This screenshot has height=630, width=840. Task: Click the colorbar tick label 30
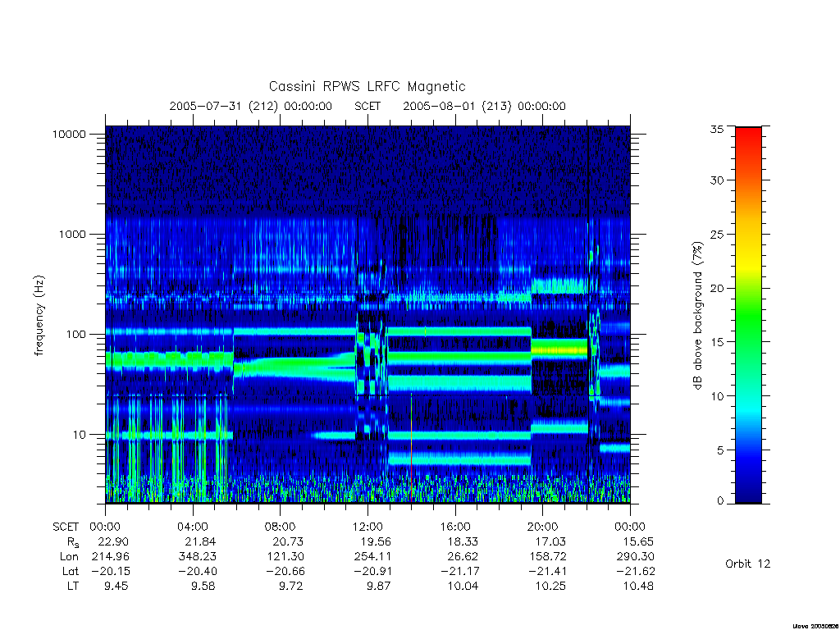click(x=717, y=180)
